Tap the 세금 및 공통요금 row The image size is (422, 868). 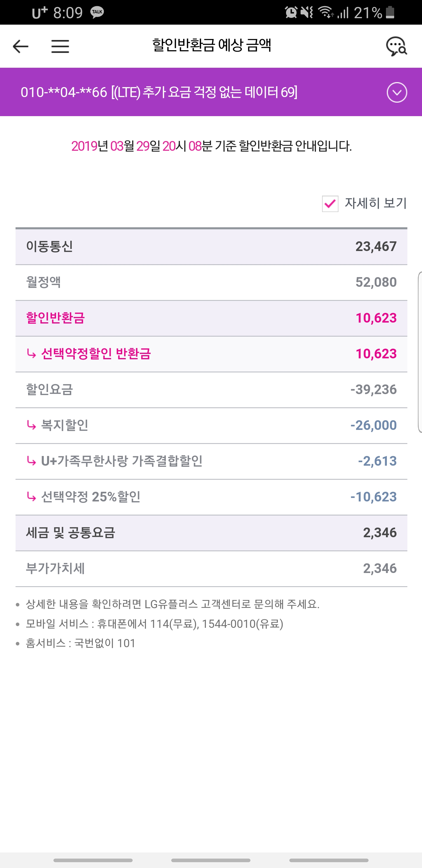coord(211,533)
